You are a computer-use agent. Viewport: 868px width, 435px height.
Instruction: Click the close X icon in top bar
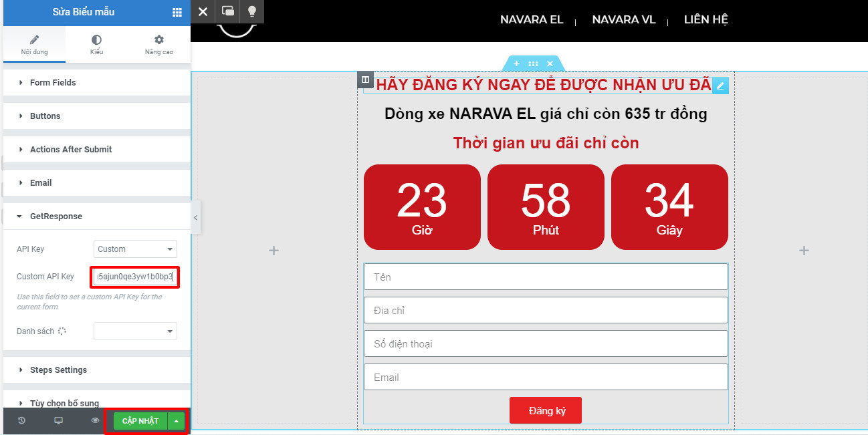203,11
